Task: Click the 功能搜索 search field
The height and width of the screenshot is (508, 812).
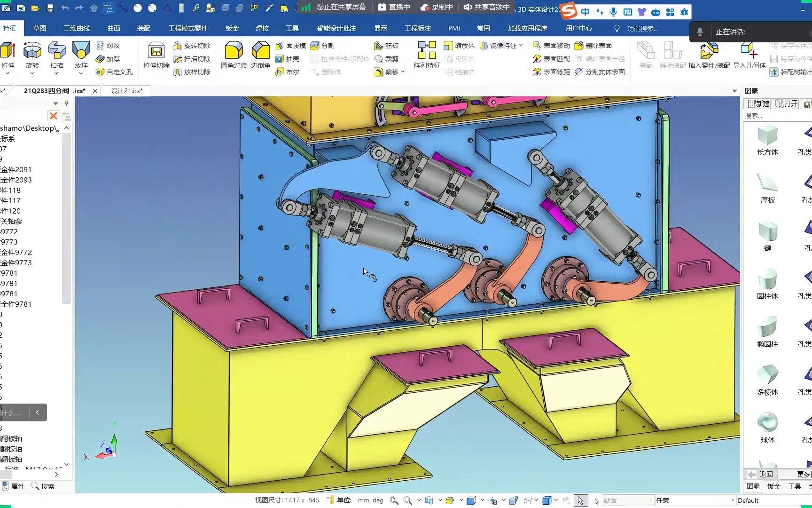Action: click(x=642, y=29)
